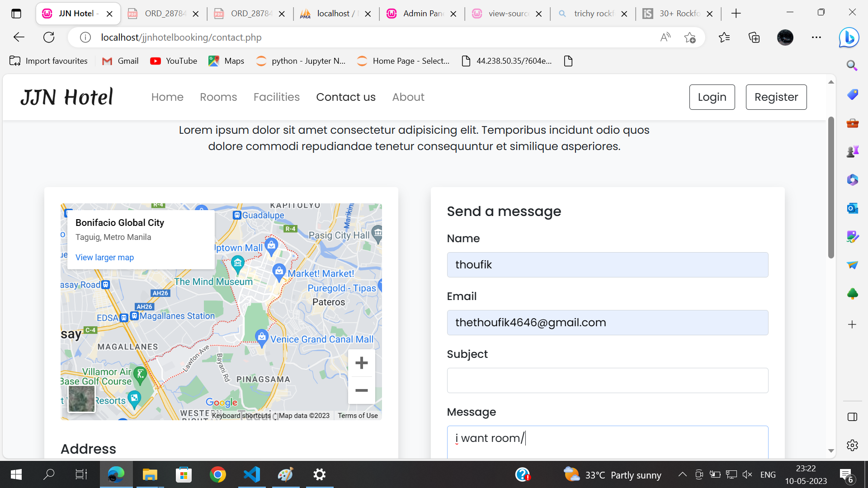Mute the volume from the system tray
This screenshot has width=868, height=488.
click(747, 474)
